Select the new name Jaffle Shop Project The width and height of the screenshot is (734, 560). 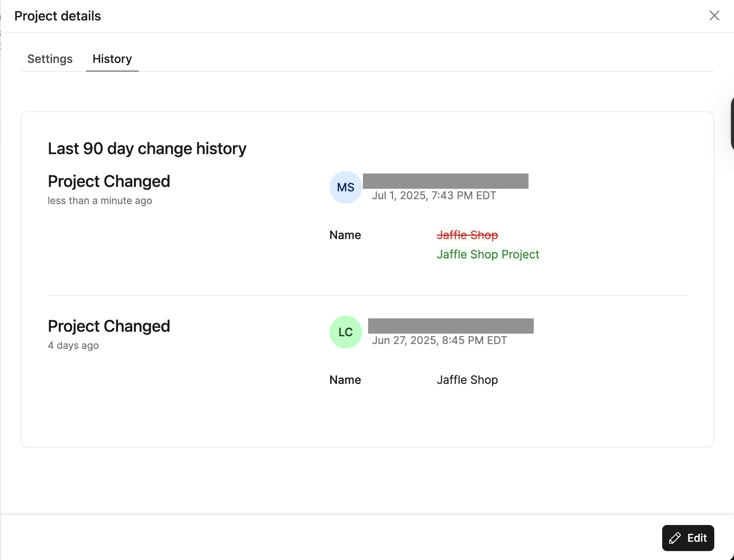(x=488, y=254)
